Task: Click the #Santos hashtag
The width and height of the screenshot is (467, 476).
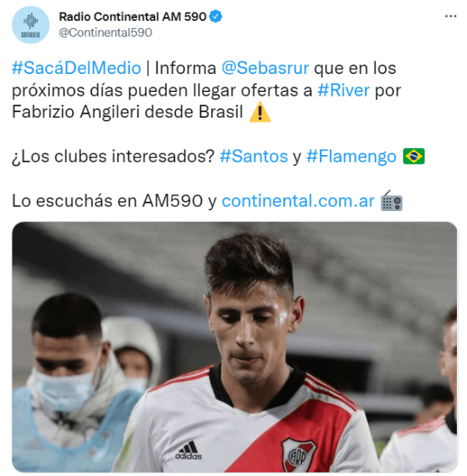Action: 254,157
